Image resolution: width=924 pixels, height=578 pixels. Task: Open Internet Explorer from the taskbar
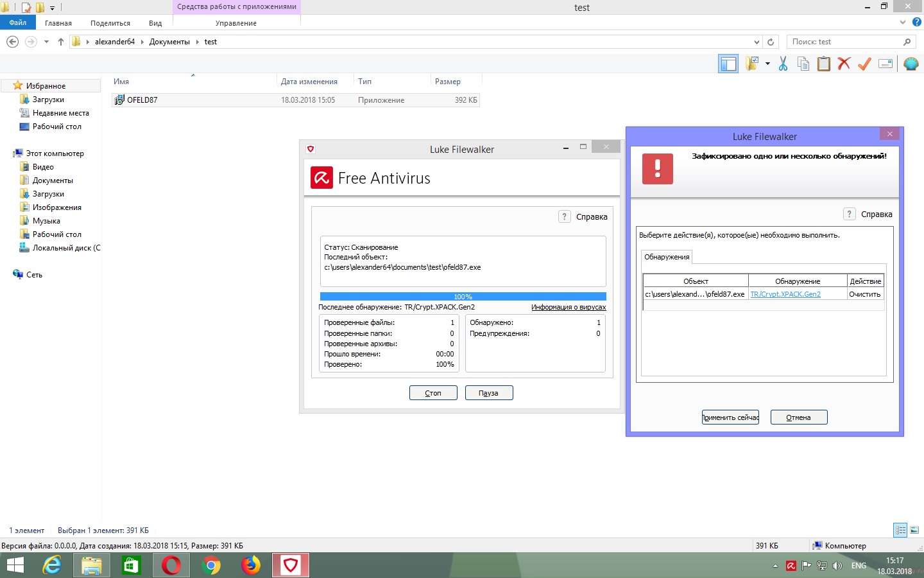tap(52, 565)
